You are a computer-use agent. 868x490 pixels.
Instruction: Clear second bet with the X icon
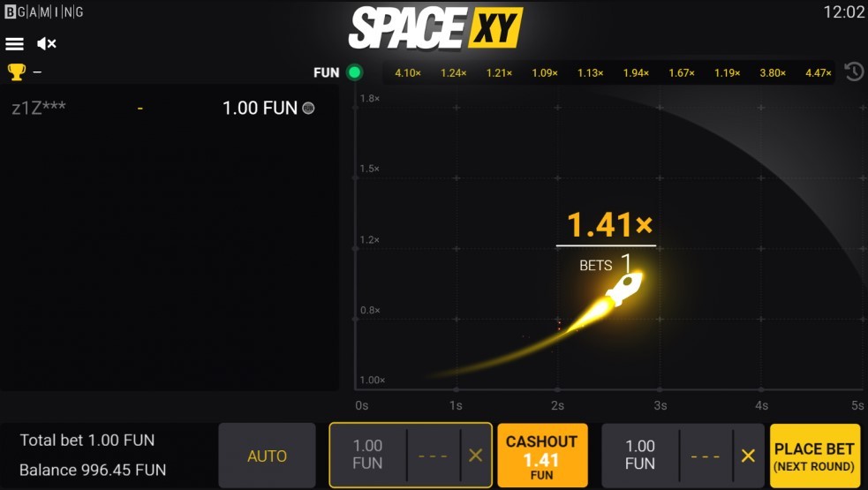[748, 455]
